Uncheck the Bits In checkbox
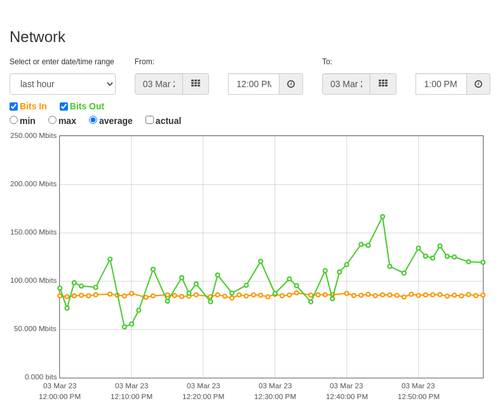The height and width of the screenshot is (403, 500). tap(14, 106)
